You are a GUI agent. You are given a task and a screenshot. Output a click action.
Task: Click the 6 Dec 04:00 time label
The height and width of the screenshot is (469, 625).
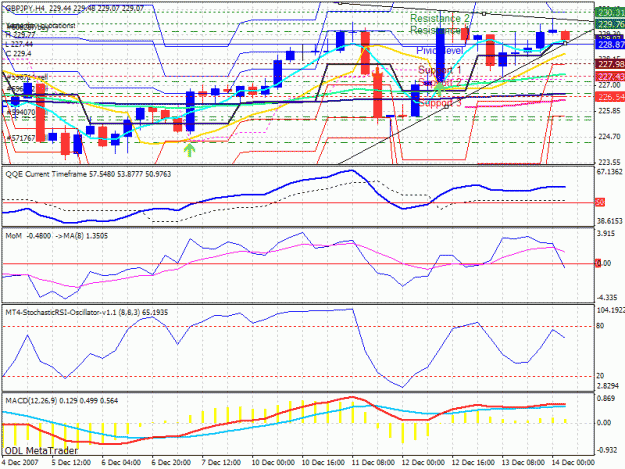point(120,463)
